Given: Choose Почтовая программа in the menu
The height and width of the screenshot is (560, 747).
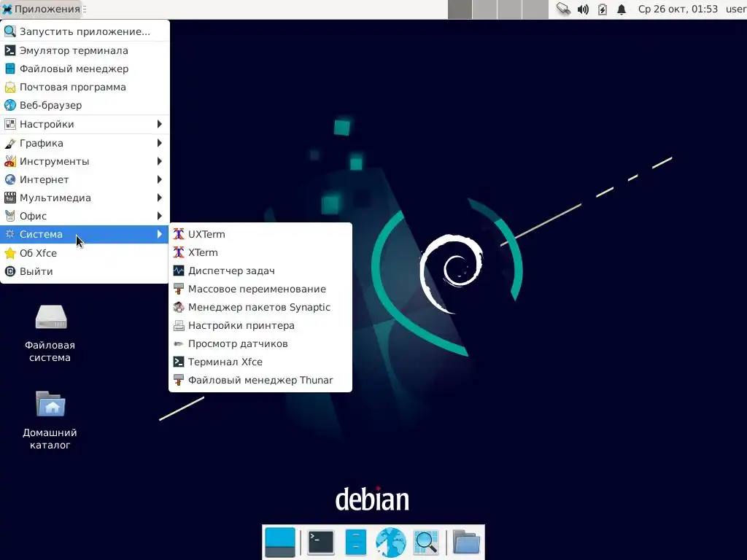Looking at the screenshot, I should tap(85, 87).
